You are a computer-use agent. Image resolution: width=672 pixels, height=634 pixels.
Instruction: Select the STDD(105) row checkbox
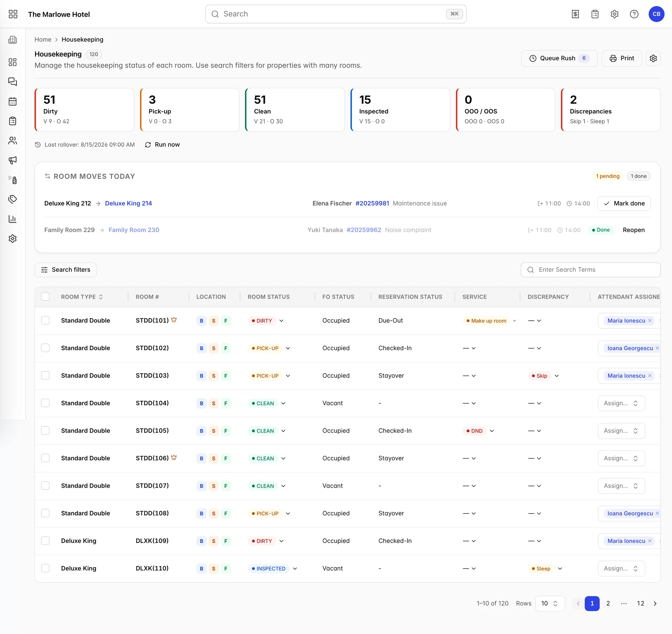(x=45, y=431)
